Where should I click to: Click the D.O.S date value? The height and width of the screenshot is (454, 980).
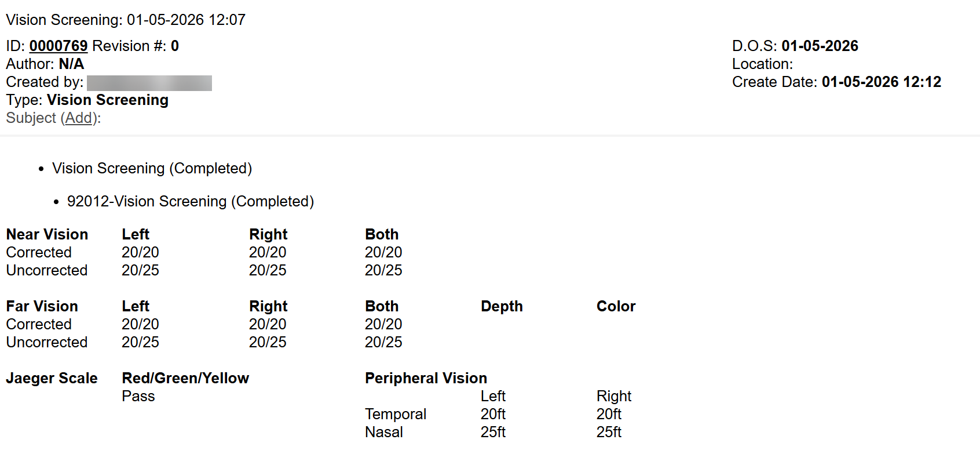point(820,46)
